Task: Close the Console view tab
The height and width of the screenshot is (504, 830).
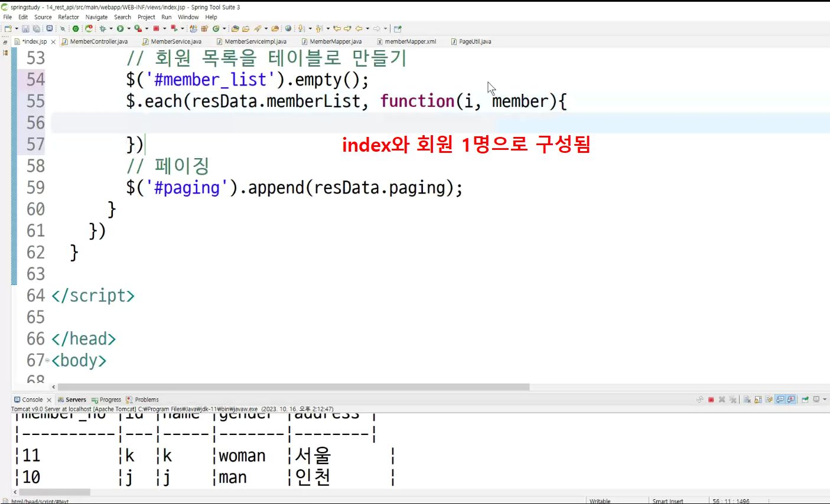Action: tap(49, 400)
